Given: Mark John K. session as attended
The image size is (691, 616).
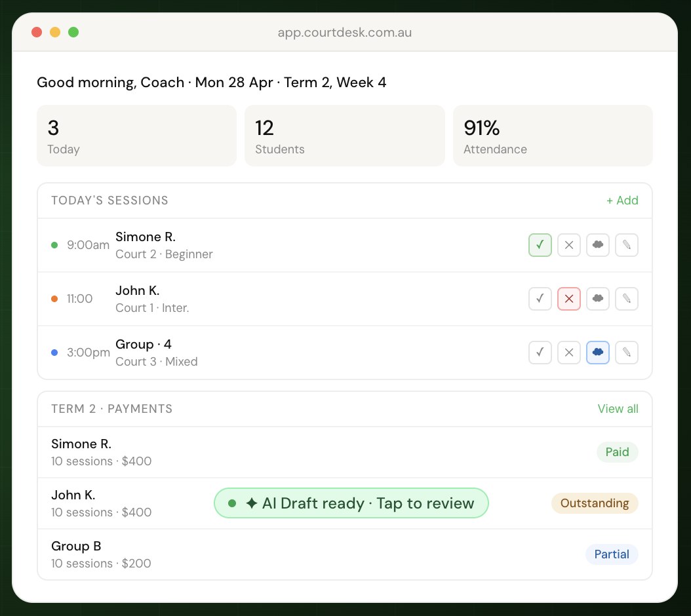Looking at the screenshot, I should [x=540, y=299].
